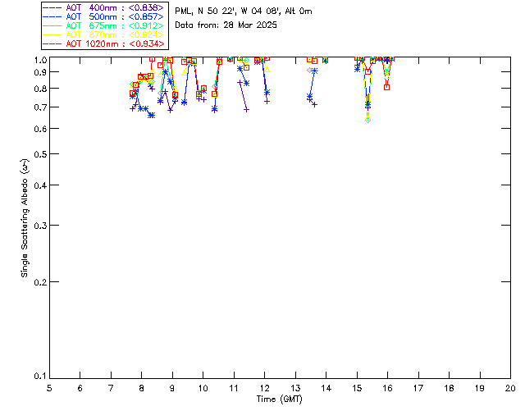Click the 0.1 tick label on y-axis

pos(39,377)
